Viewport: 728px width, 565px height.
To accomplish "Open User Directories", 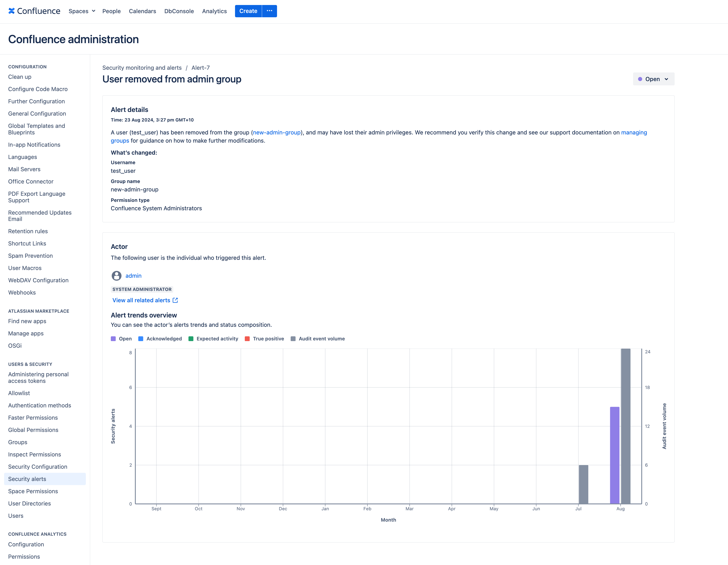I will pos(29,504).
